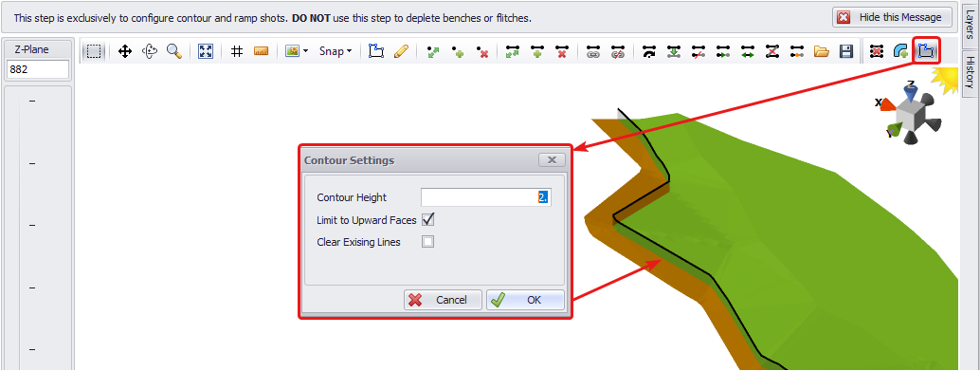Select the orange ruler measure tool
This screenshot has width=980, height=371.
262,51
